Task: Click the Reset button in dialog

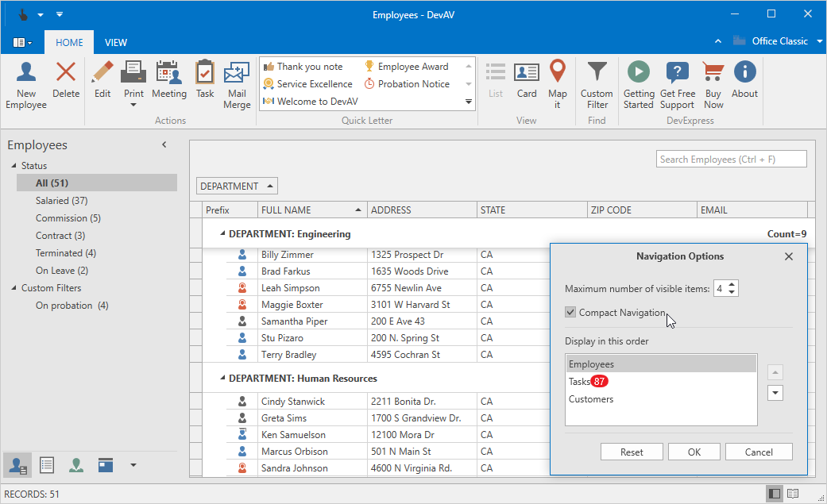Action: click(x=632, y=452)
